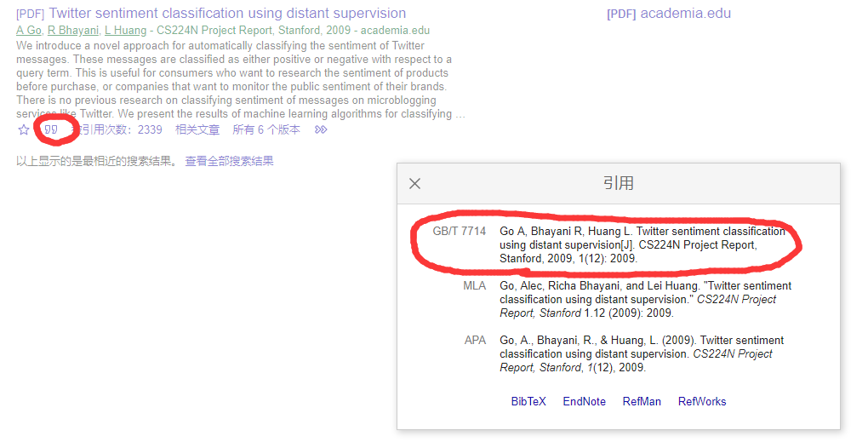Open the [PDF] academia.edu link
Viewport: 868px width, 442px height.
[x=669, y=14]
